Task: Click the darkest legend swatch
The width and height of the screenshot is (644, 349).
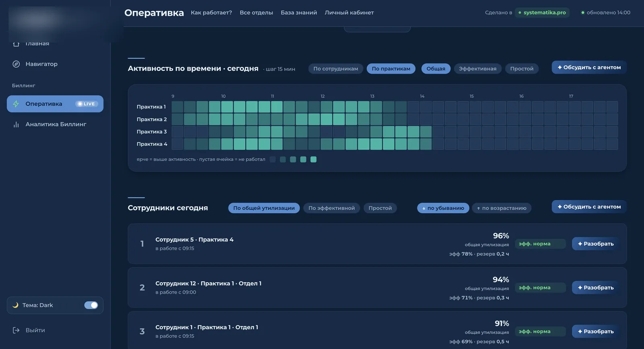Action: (272, 160)
